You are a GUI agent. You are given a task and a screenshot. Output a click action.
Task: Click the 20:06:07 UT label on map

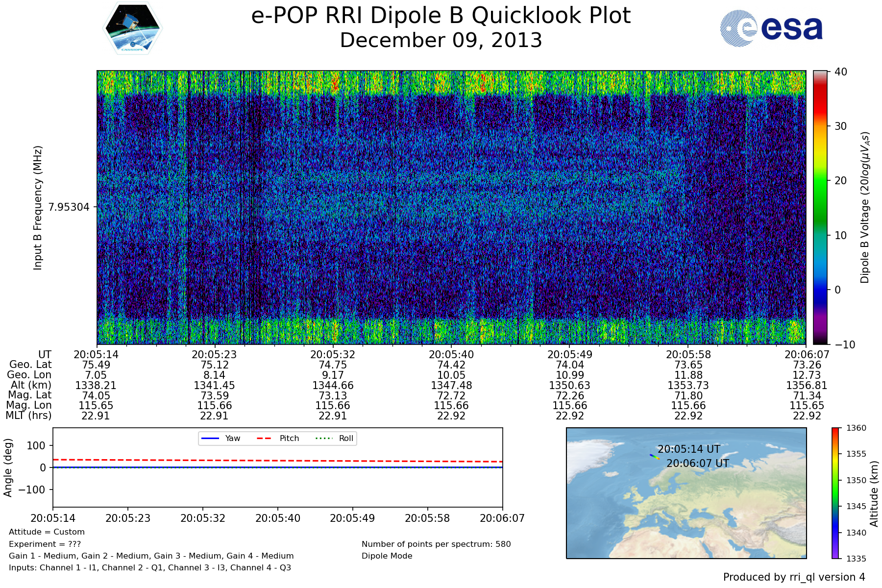coord(697,463)
